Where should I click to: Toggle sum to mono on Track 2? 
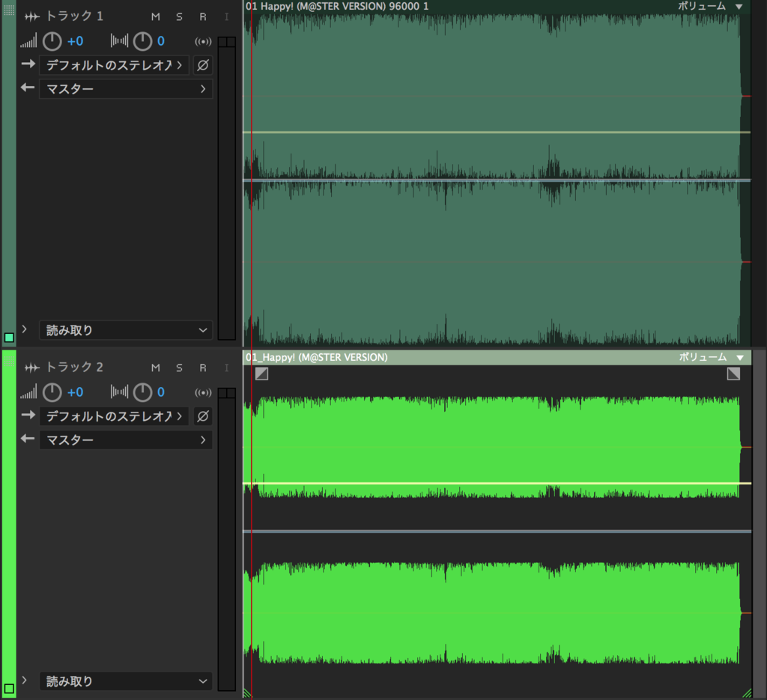(x=203, y=392)
